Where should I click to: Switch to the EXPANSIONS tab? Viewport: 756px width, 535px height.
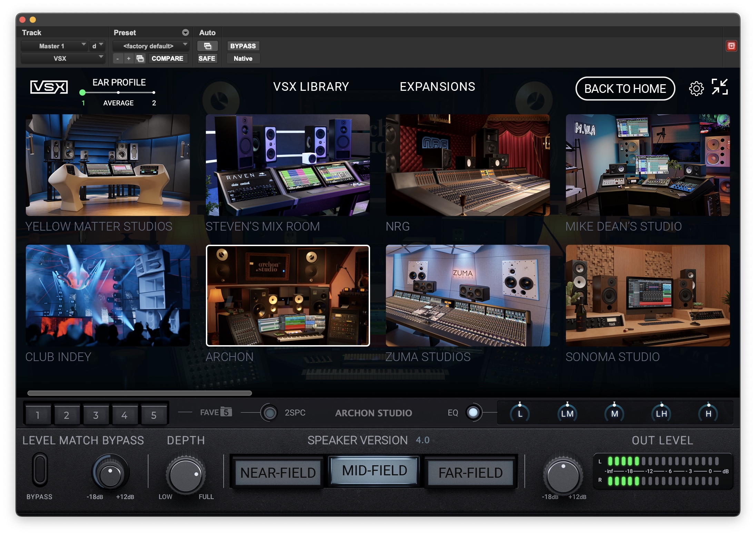click(x=437, y=86)
